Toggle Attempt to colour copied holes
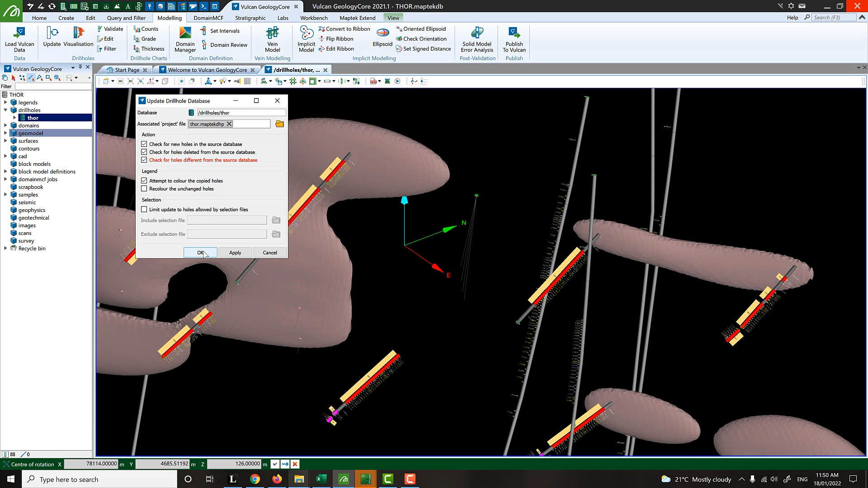 pyautogui.click(x=144, y=181)
